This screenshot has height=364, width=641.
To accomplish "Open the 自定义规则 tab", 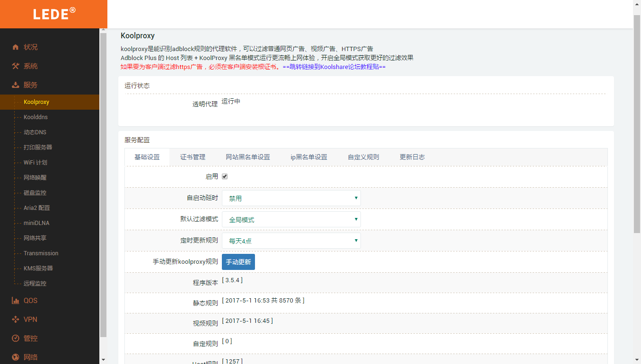I will click(x=363, y=157).
